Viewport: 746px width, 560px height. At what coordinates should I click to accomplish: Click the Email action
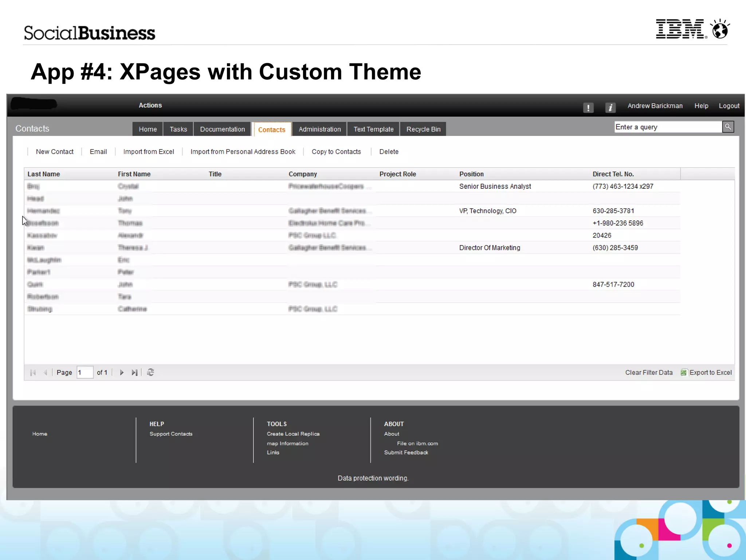point(98,152)
